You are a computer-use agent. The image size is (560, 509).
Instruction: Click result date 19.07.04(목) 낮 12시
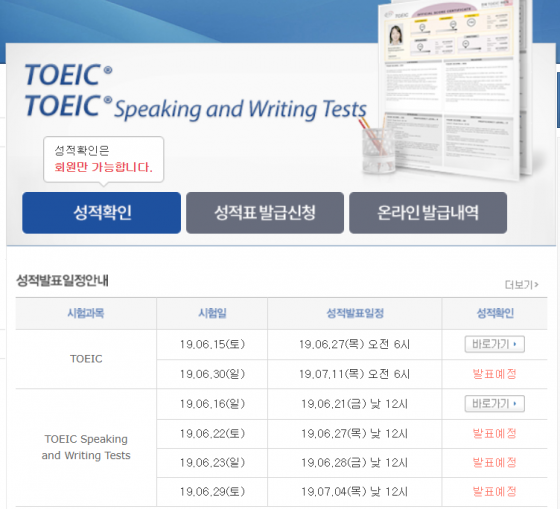pos(354,492)
